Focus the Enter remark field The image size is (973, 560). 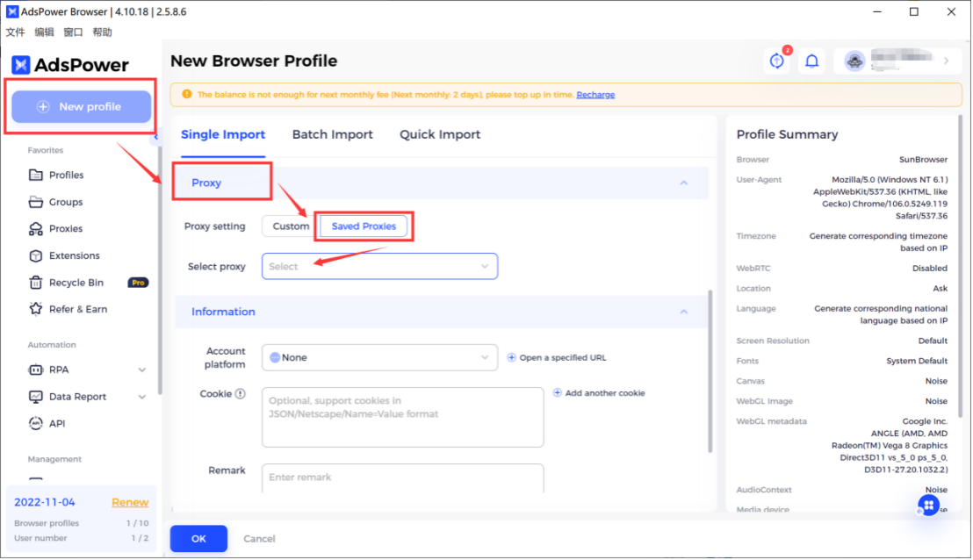pos(403,478)
